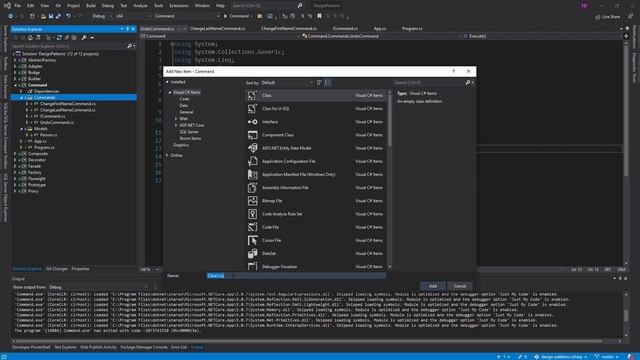Viewport: 640px width, 360px height.
Task: Switch to Program.cs editor tab
Action: (x=412, y=29)
